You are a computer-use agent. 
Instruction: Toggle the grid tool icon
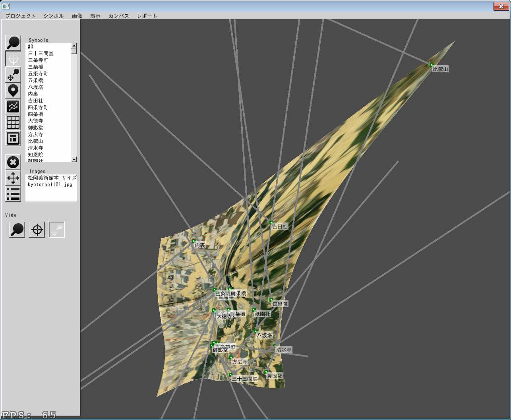[13, 122]
